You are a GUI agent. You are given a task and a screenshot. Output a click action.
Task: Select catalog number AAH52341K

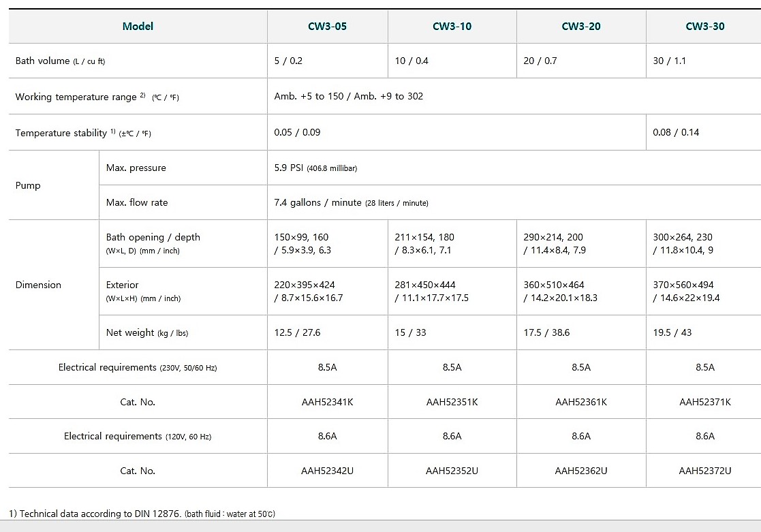327,402
